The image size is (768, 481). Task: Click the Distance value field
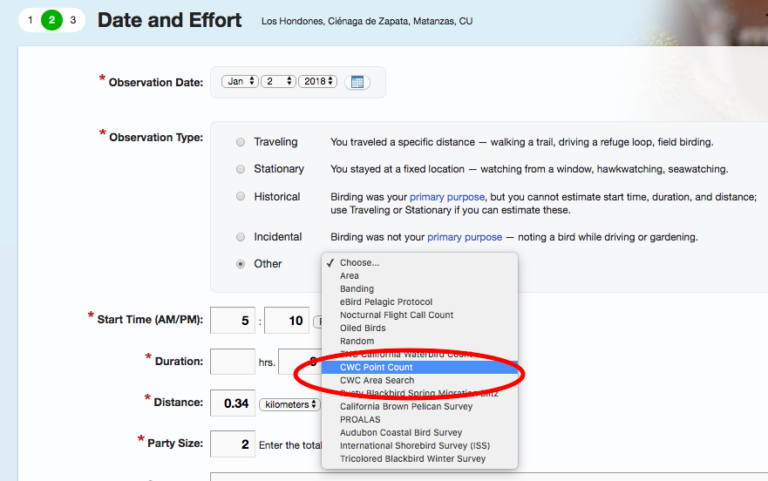232,403
